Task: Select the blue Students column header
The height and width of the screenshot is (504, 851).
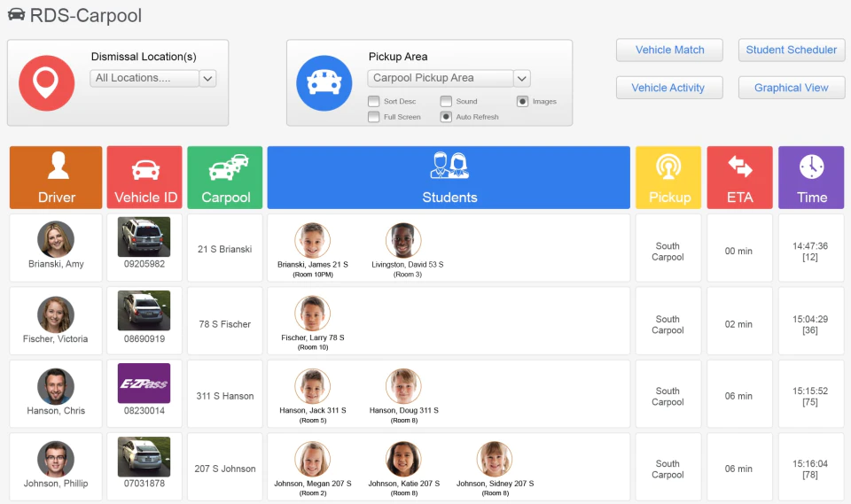Action: (449, 177)
